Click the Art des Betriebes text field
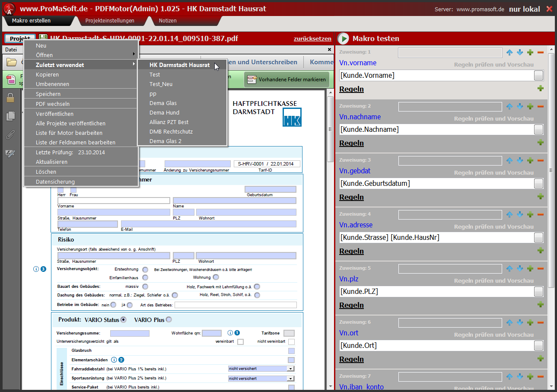 click(236, 305)
